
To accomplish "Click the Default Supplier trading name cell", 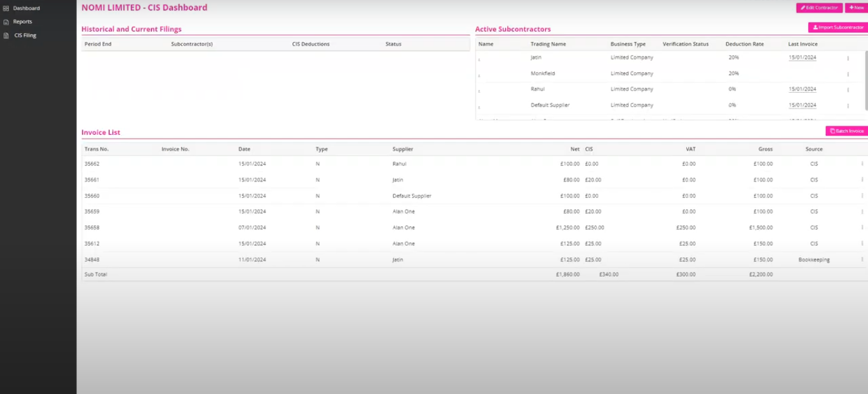I will click(550, 105).
